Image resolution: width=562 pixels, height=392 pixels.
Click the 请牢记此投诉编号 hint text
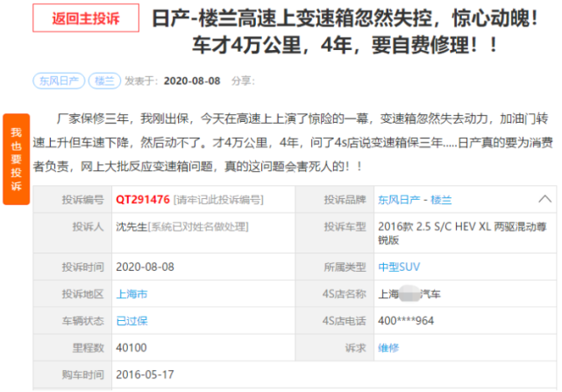pos(218,200)
